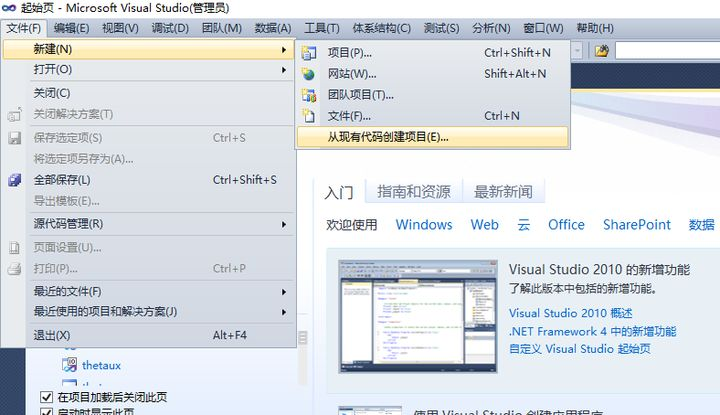The width and height of the screenshot is (720, 415).
Task: Switch to the 入门 tab
Action: point(339,192)
